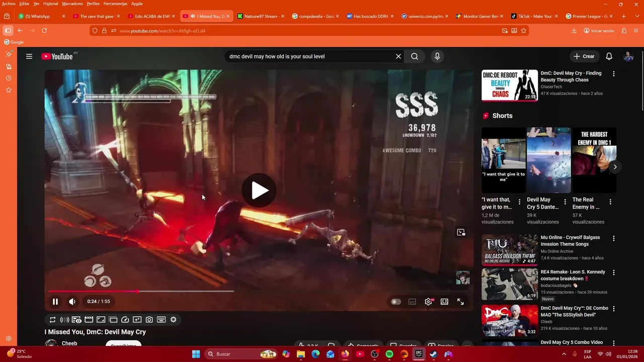The image size is (644, 362).
Task: Reload the page in browser toolbar
Action: (x=44, y=31)
